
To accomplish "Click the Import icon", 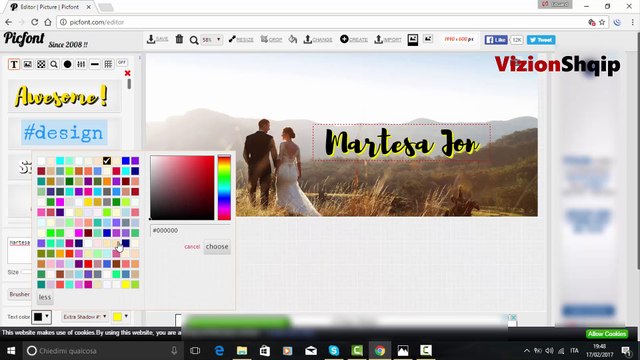I will tap(388, 39).
